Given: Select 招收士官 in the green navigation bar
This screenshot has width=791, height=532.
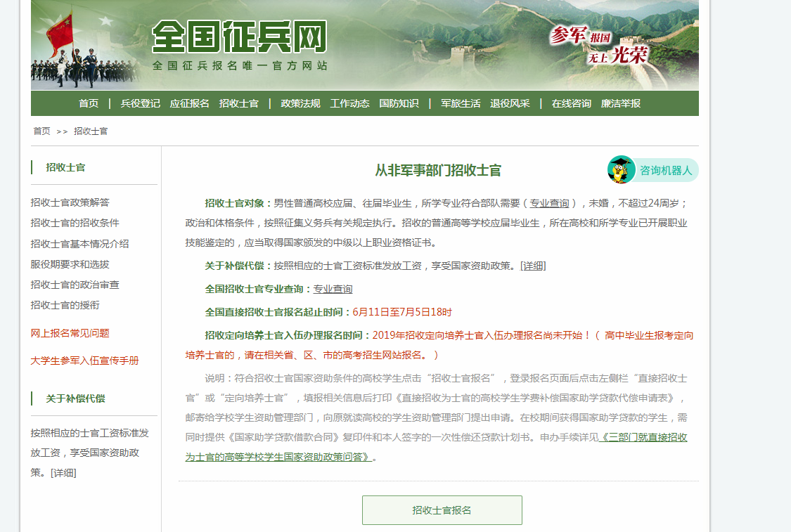Looking at the screenshot, I should pyautogui.click(x=238, y=103).
